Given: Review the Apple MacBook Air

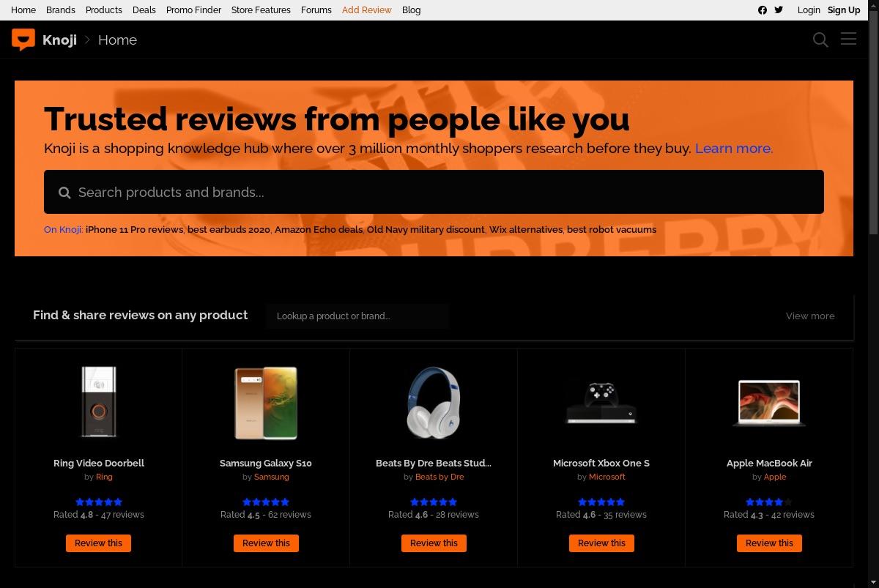Looking at the screenshot, I should tap(769, 543).
